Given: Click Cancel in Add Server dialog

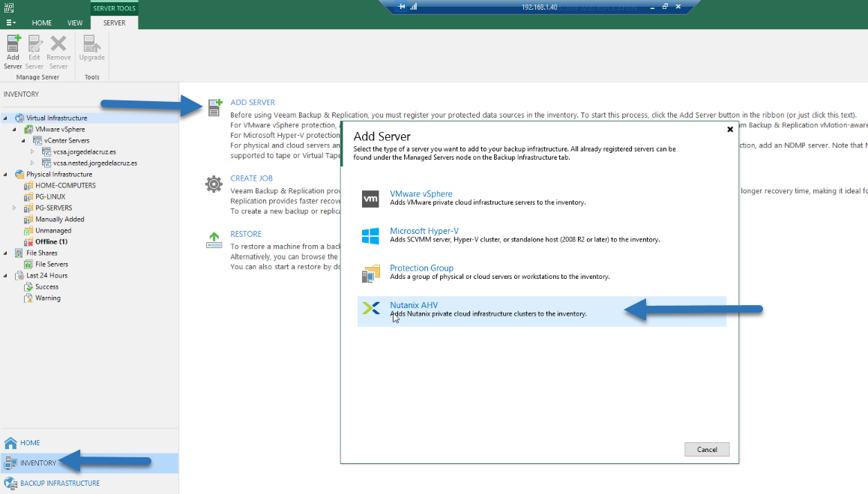Looking at the screenshot, I should coord(707,449).
